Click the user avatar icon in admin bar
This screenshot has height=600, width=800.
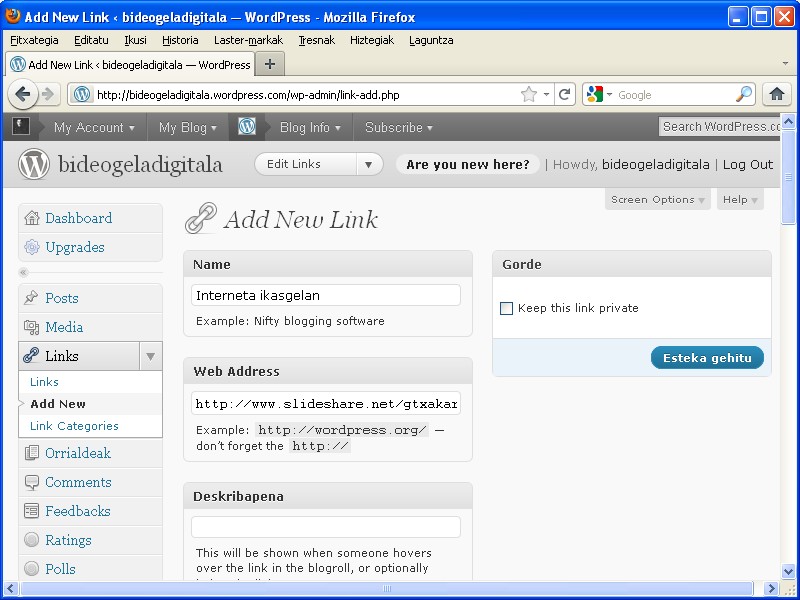pyautogui.click(x=21, y=127)
